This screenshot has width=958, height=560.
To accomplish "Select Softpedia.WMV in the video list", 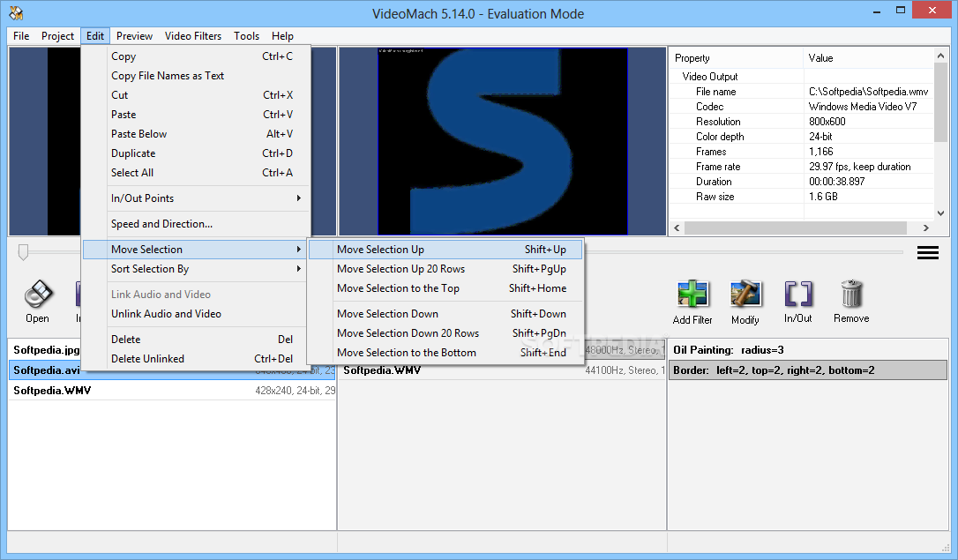I will pos(172,390).
